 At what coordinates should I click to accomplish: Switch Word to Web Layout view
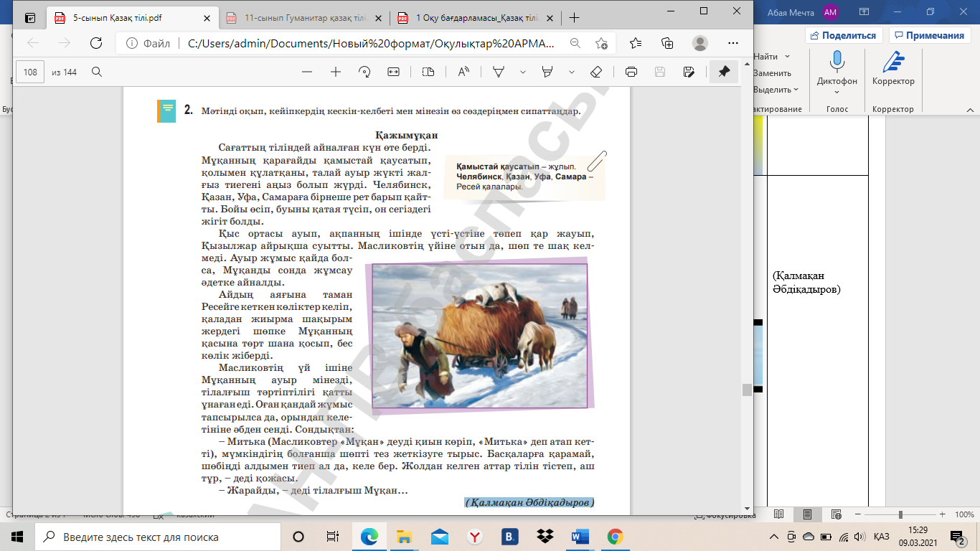click(x=835, y=514)
